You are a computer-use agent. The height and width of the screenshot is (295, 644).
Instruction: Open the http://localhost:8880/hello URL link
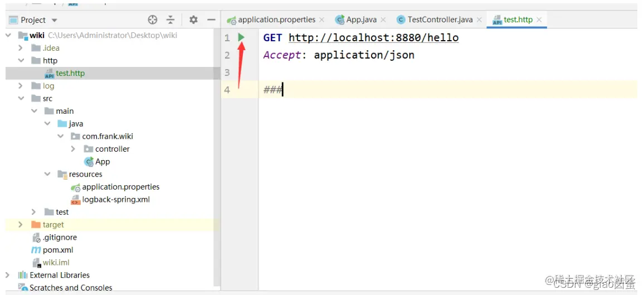pyautogui.click(x=373, y=38)
